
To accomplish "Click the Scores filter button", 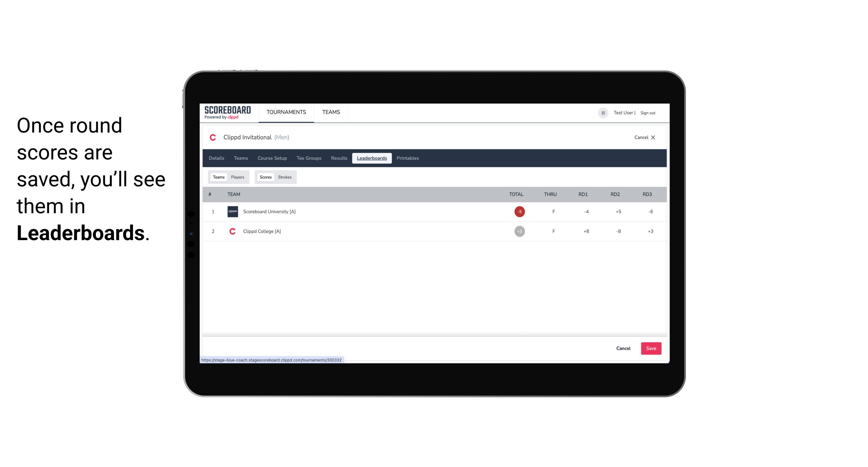I will 265,177.
